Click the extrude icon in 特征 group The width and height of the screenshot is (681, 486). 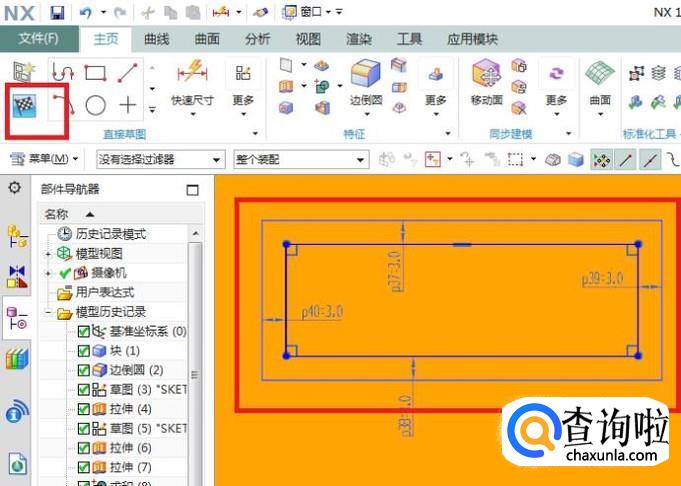pos(286,86)
